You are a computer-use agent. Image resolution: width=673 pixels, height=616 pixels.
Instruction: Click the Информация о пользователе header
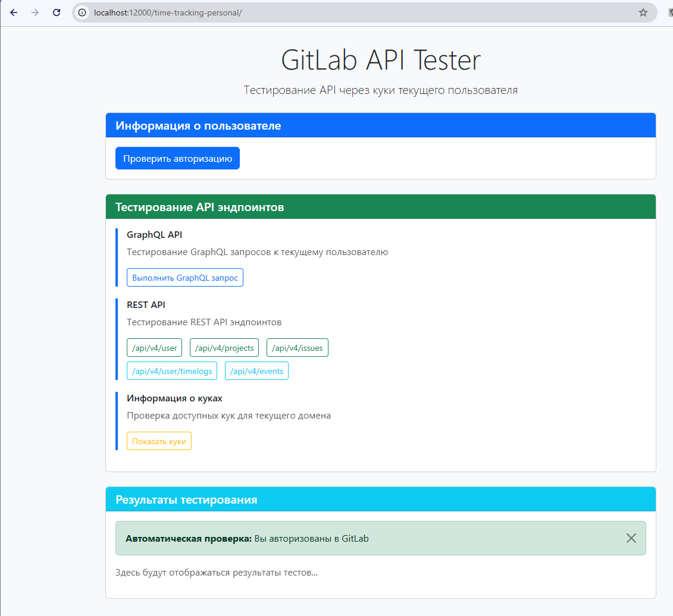coord(381,125)
